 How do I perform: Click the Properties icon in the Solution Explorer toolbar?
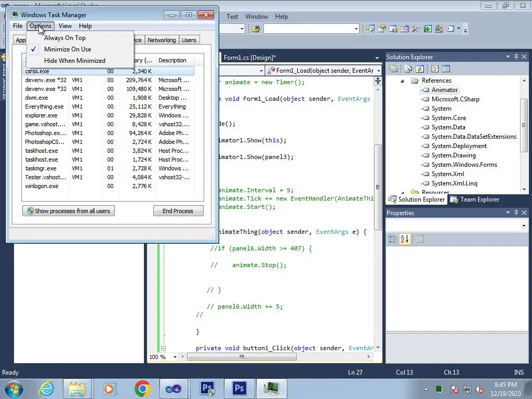(393, 69)
